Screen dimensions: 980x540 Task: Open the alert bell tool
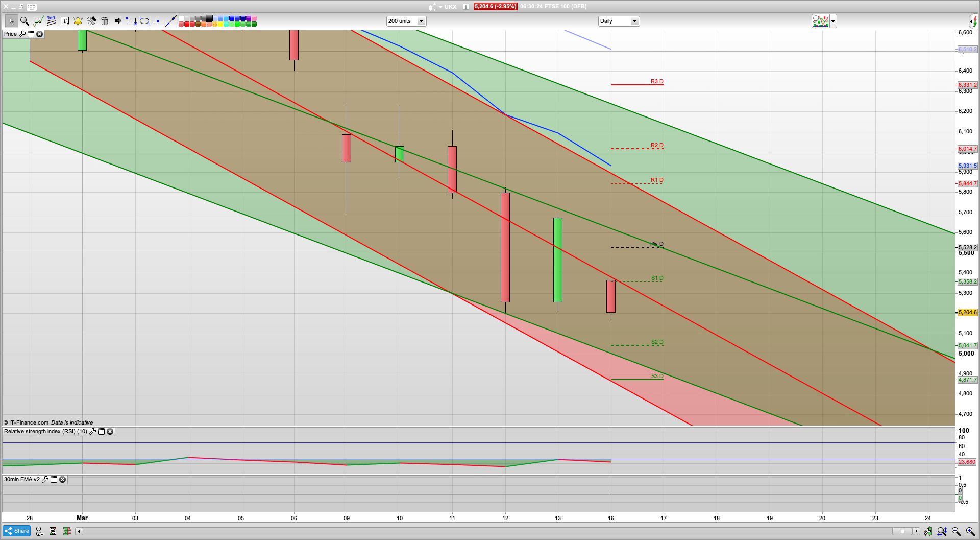pos(78,21)
